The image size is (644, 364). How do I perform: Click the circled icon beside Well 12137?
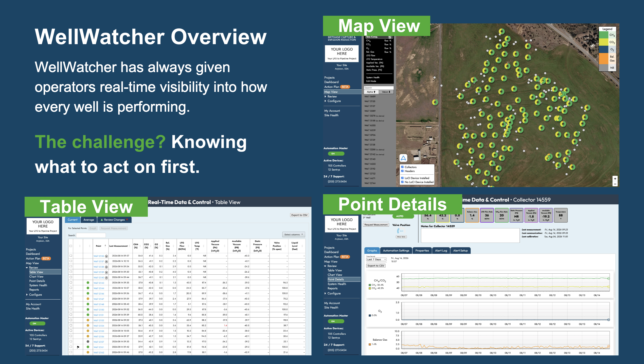tap(106, 261)
